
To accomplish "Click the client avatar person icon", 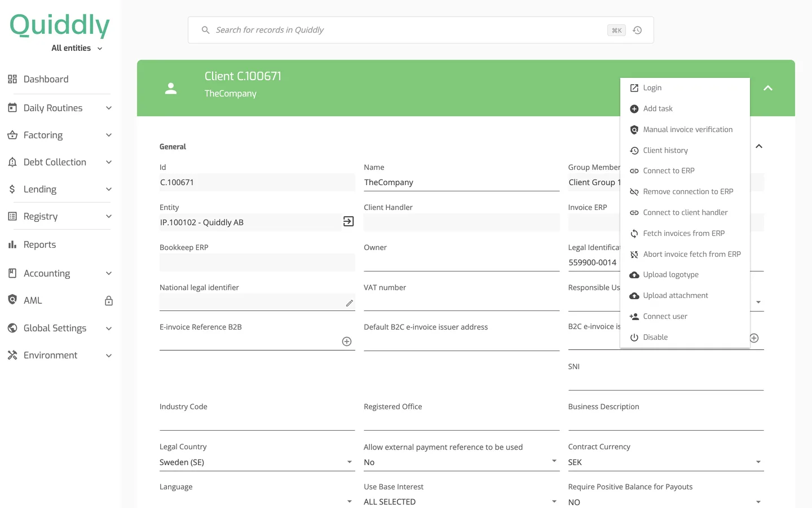I will [x=171, y=88].
